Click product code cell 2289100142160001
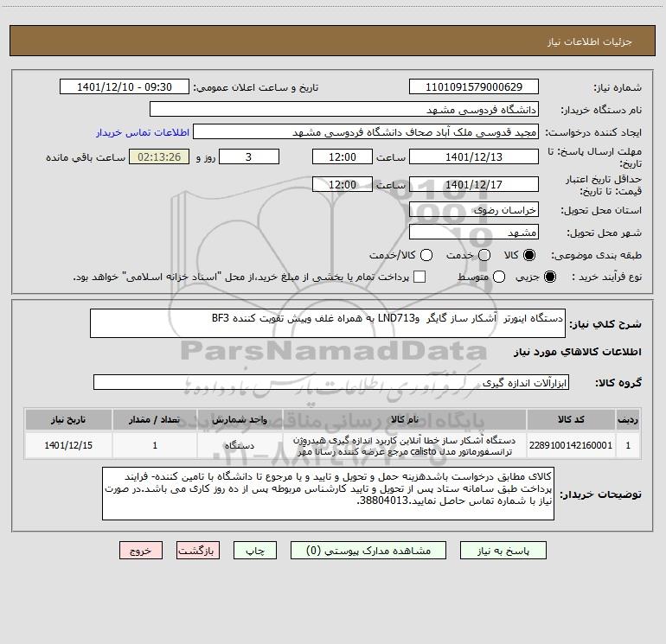The height and width of the screenshot is (644, 666). [571, 445]
